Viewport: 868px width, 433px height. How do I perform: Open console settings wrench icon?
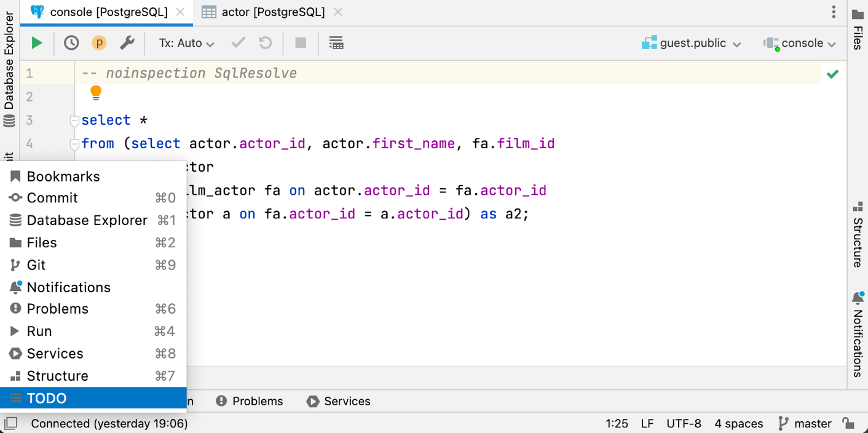point(127,43)
